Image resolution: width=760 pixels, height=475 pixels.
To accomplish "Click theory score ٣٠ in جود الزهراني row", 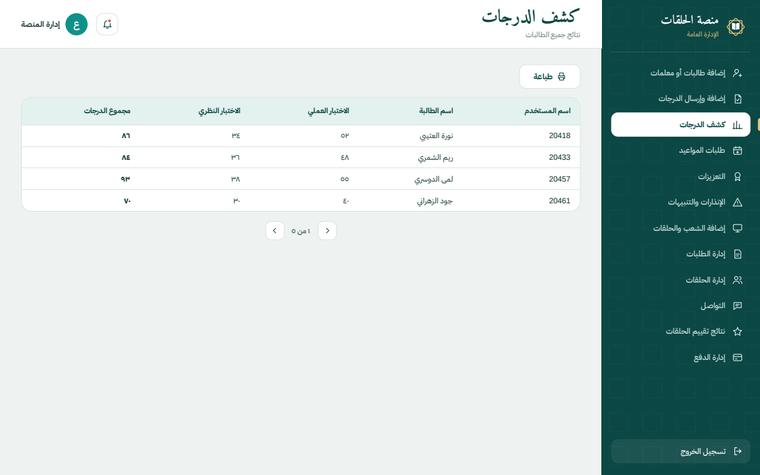I will (x=237, y=201).
